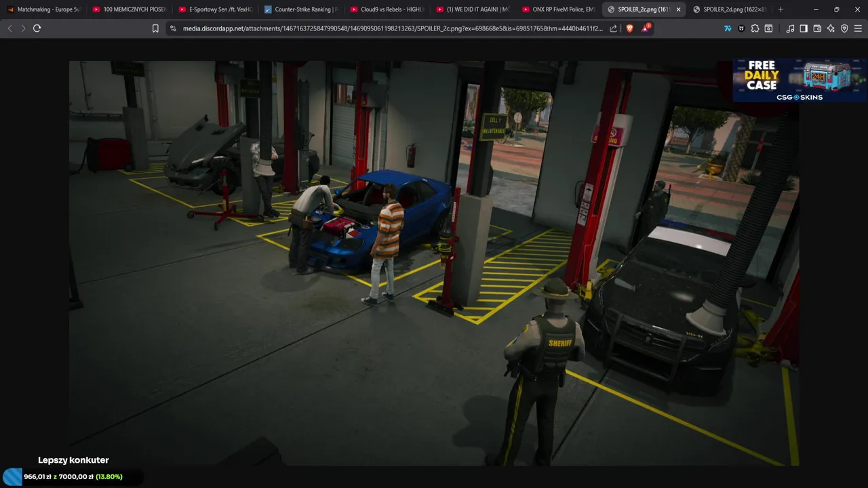Image resolution: width=868 pixels, height=488 pixels.
Task: Open the black cat-face extension icon
Action: [x=741, y=28]
